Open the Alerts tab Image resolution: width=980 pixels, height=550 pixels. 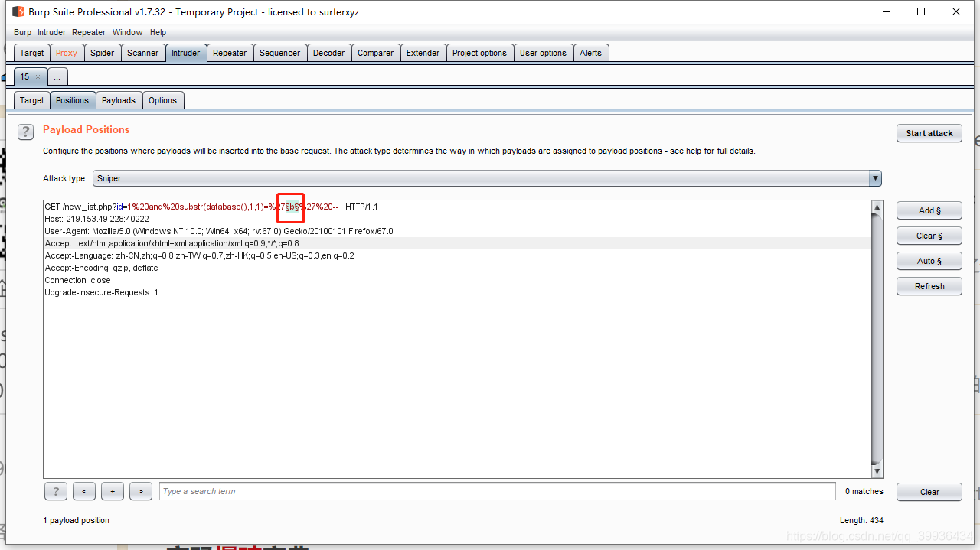(x=591, y=53)
